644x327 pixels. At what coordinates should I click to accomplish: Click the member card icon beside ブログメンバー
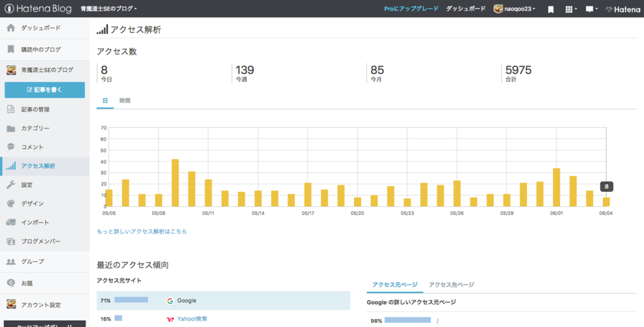point(11,241)
